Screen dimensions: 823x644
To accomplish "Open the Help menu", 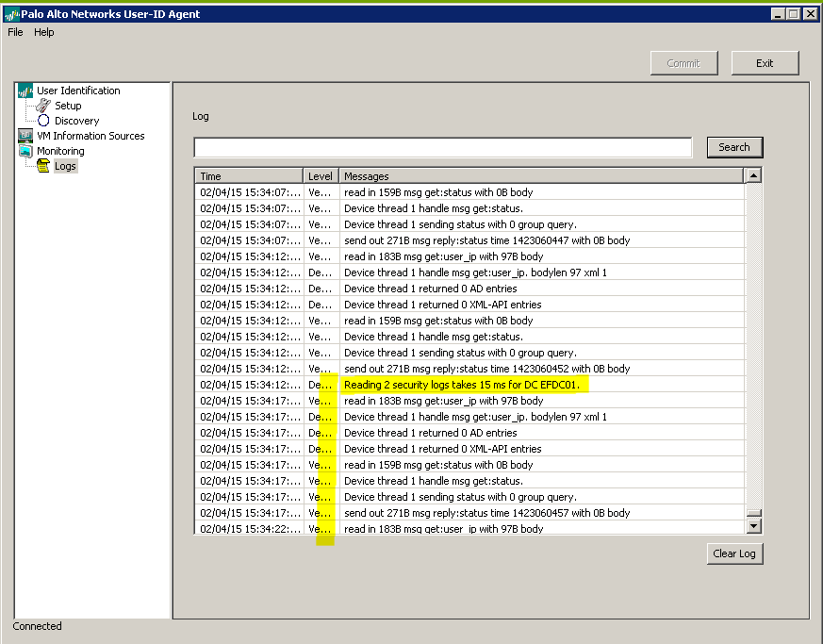I will 44,32.
